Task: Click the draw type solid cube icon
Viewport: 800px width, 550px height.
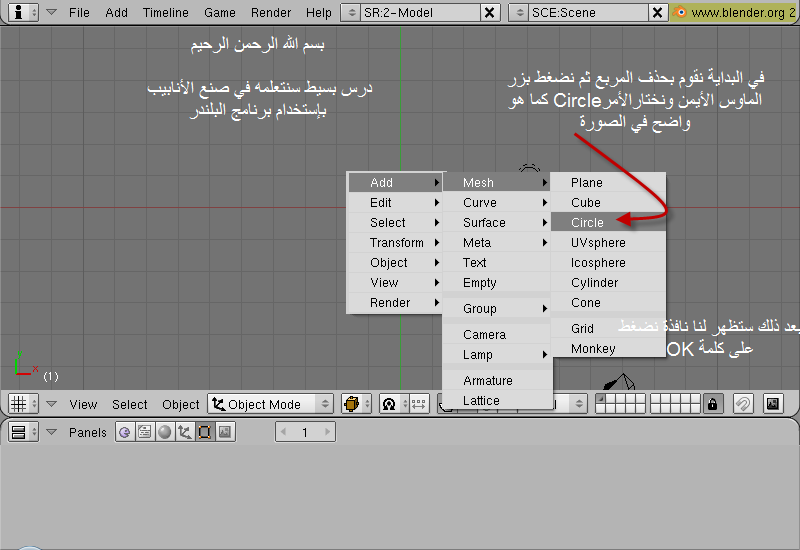Action: click(356, 404)
